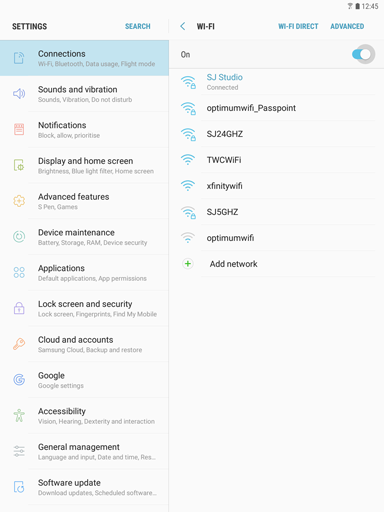The image size is (384, 512).
Task: Connect to the TWCWiFi network
Action: tap(277, 160)
